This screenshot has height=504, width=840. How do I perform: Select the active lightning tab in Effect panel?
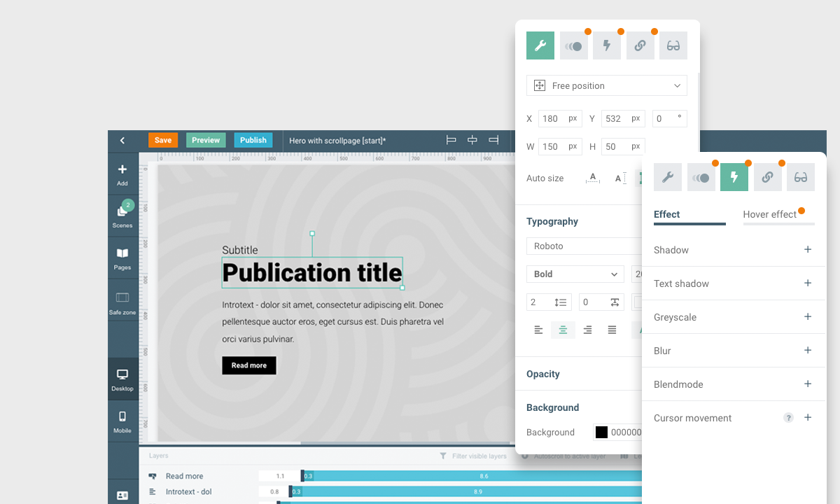pos(734,177)
